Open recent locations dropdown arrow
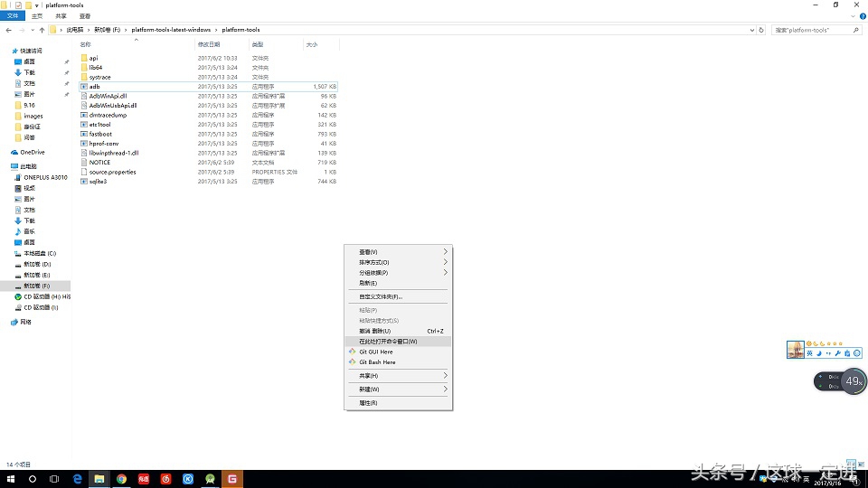The width and height of the screenshot is (868, 488). tap(33, 30)
